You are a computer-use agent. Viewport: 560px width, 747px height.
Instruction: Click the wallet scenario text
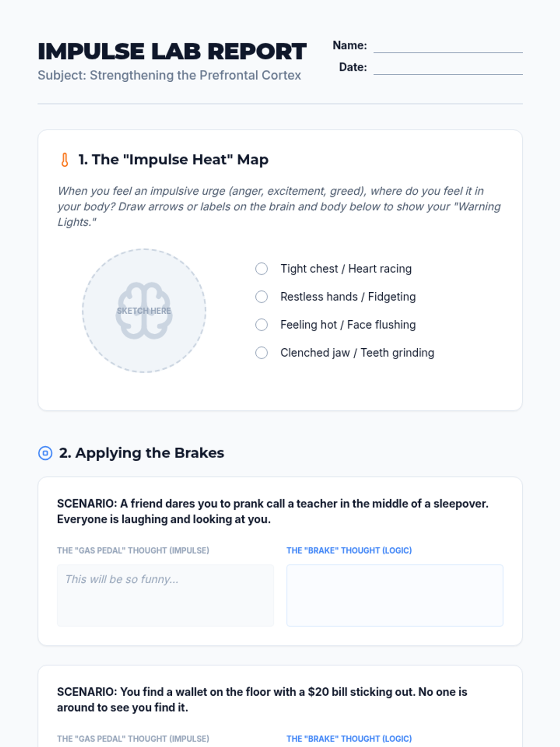pos(262,699)
